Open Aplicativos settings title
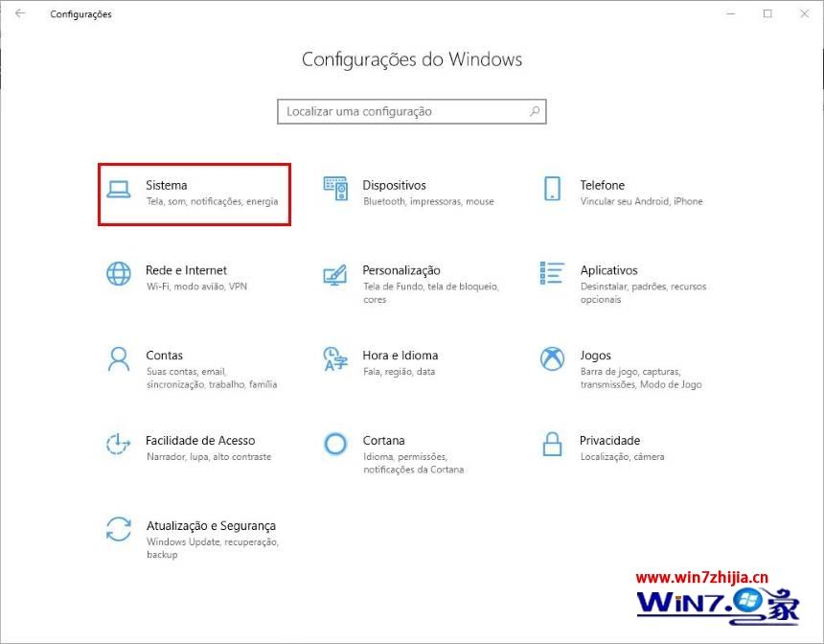 click(609, 270)
